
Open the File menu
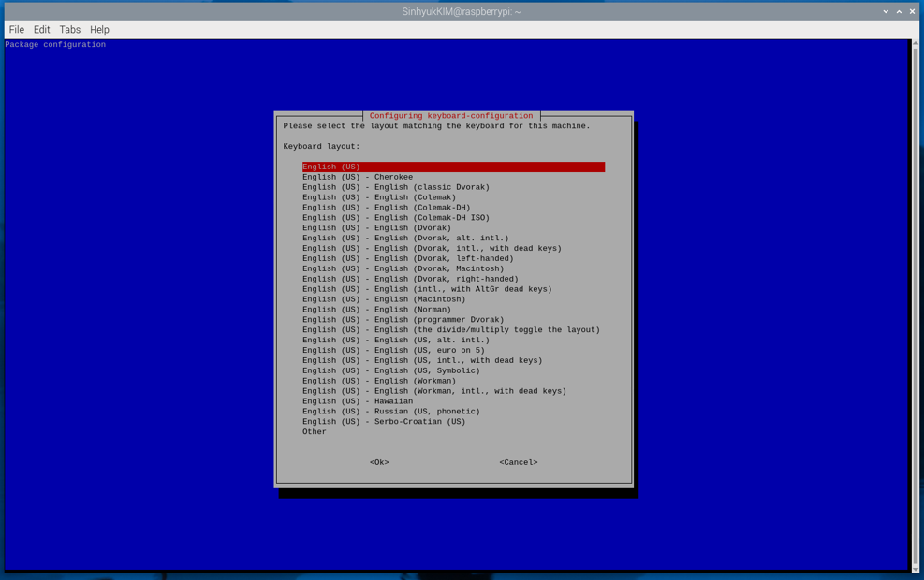17,29
